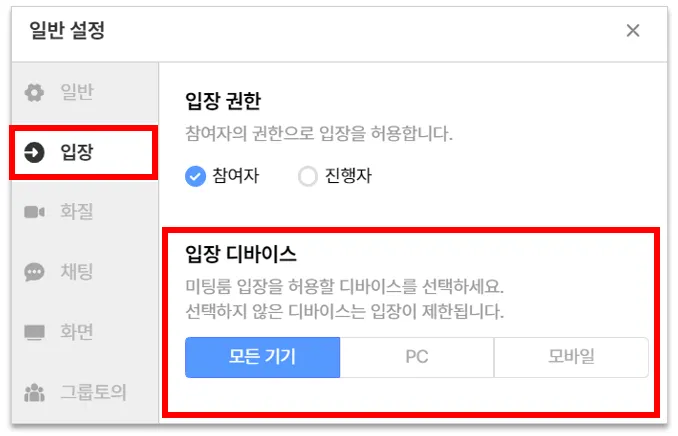Select the 참여자 radio option
Screen dimensions: 678x436
click(195, 176)
